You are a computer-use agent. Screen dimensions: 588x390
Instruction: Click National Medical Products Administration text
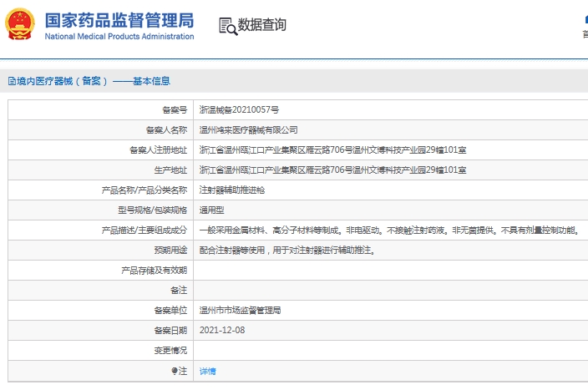pyautogui.click(x=119, y=37)
